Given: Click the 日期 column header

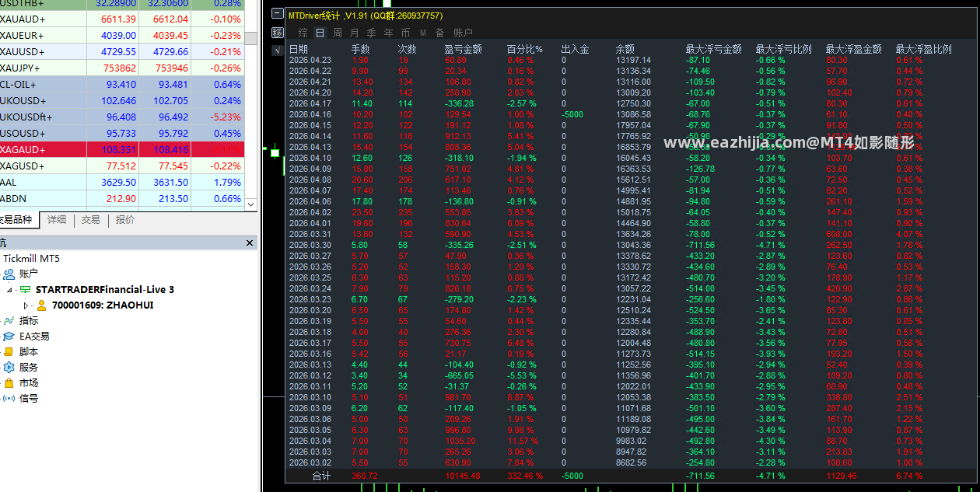Looking at the screenshot, I should 298,49.
